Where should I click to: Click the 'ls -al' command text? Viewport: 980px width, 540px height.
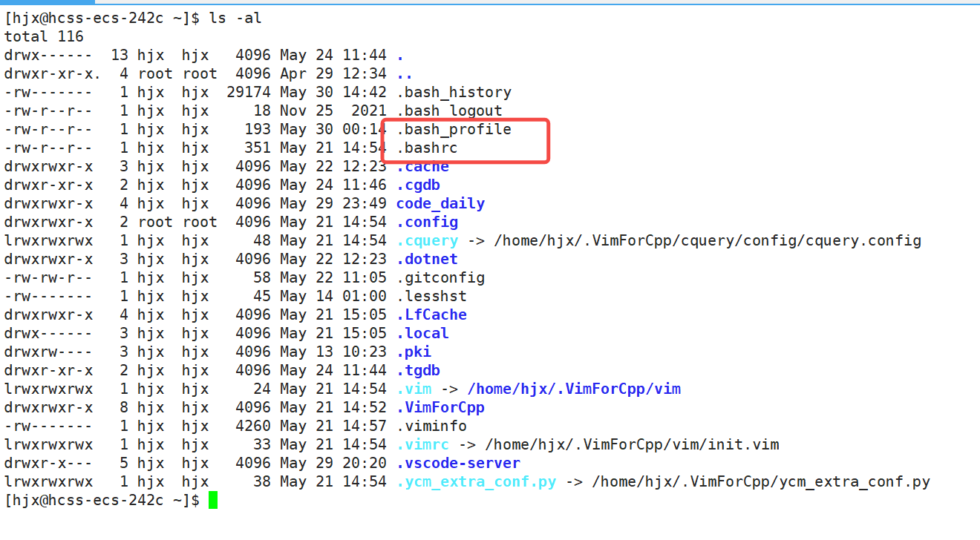pyautogui.click(x=235, y=19)
